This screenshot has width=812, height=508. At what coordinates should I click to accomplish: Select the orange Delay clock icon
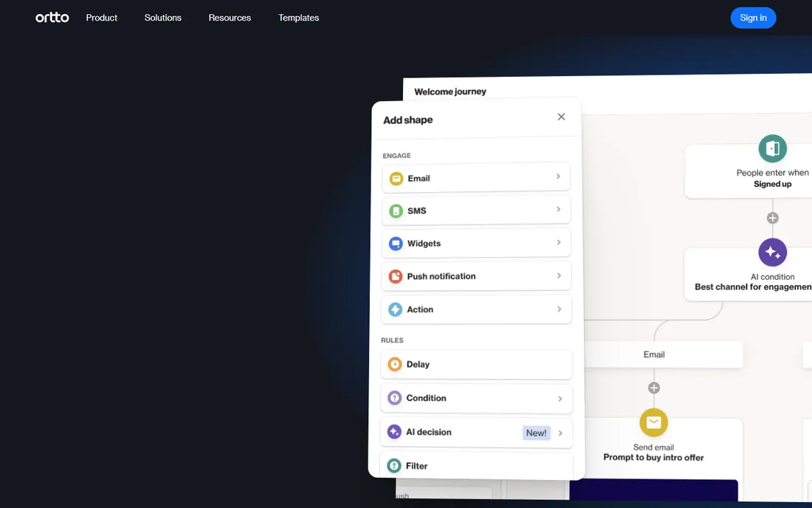click(395, 365)
